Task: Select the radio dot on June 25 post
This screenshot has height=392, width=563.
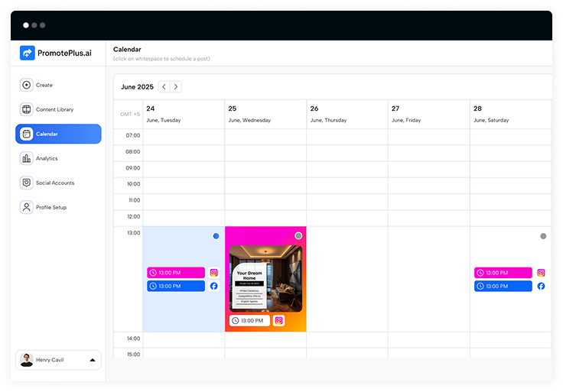Action: 298,236
